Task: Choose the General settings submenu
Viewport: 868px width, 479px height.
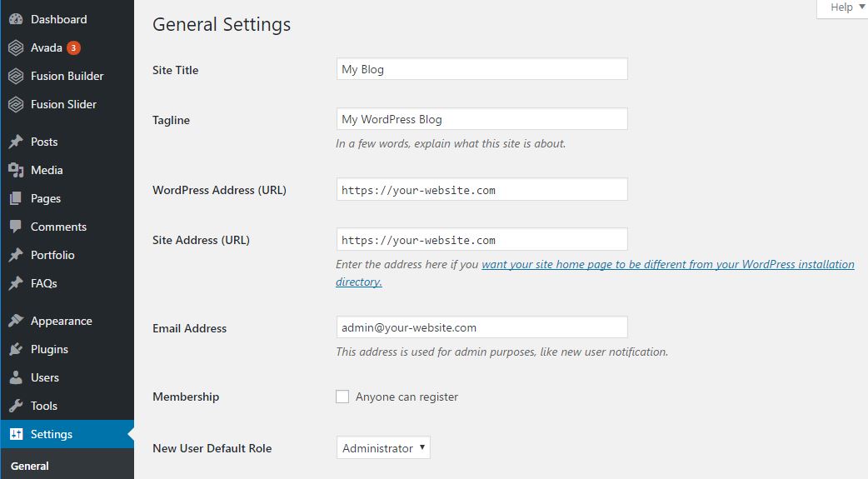Action: [30, 466]
